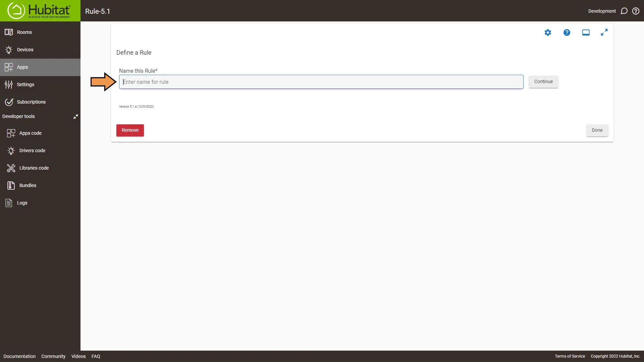The width and height of the screenshot is (644, 362).
Task: Collapse Developer tools sidebar section
Action: (75, 116)
